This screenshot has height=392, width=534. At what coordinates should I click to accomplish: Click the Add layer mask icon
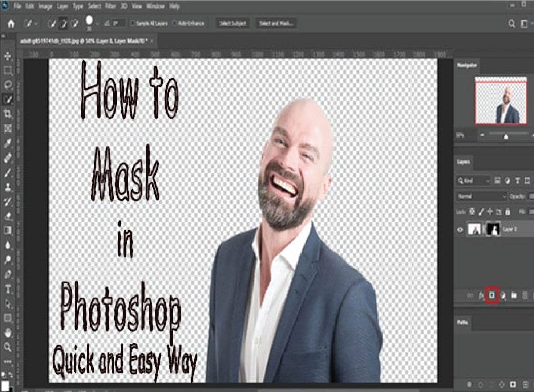[491, 295]
